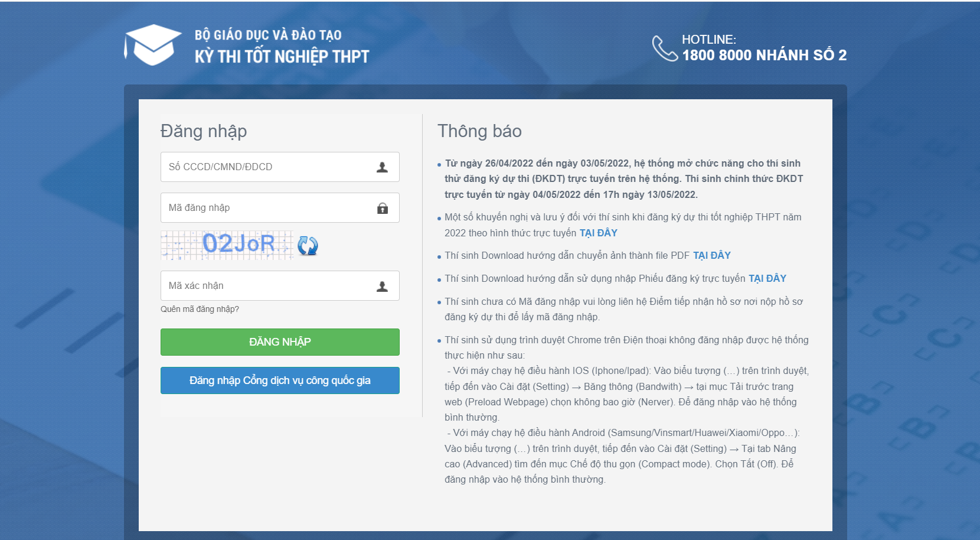Focus the Số CCCD/CMND/ĐDCD input field

tap(266, 167)
